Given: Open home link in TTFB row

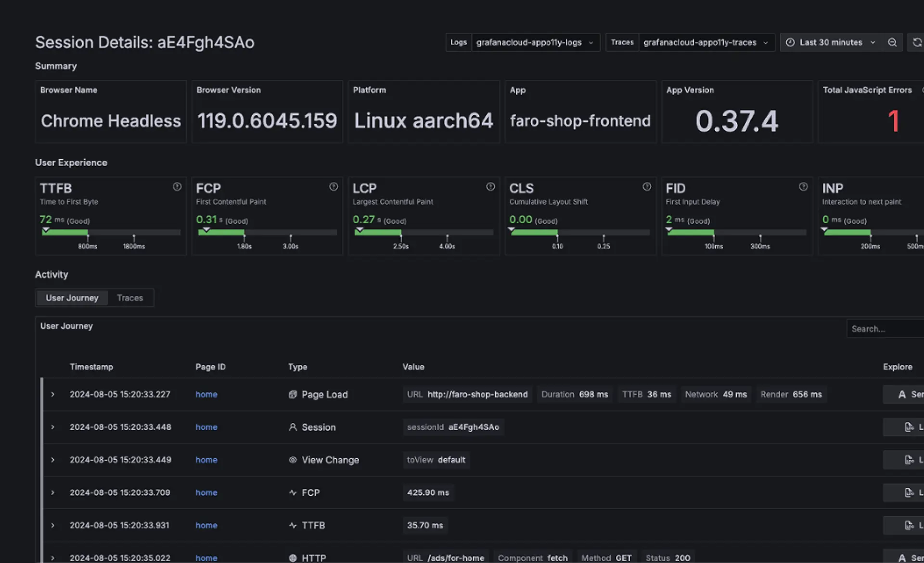Looking at the screenshot, I should (x=206, y=525).
